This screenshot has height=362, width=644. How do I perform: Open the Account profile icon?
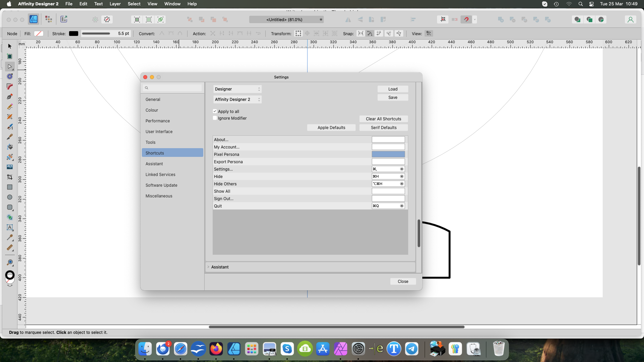pyautogui.click(x=631, y=19)
